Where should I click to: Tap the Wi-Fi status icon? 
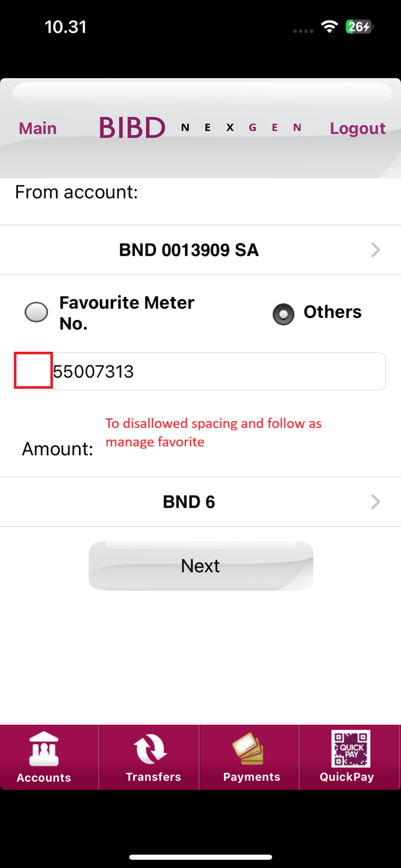click(329, 27)
